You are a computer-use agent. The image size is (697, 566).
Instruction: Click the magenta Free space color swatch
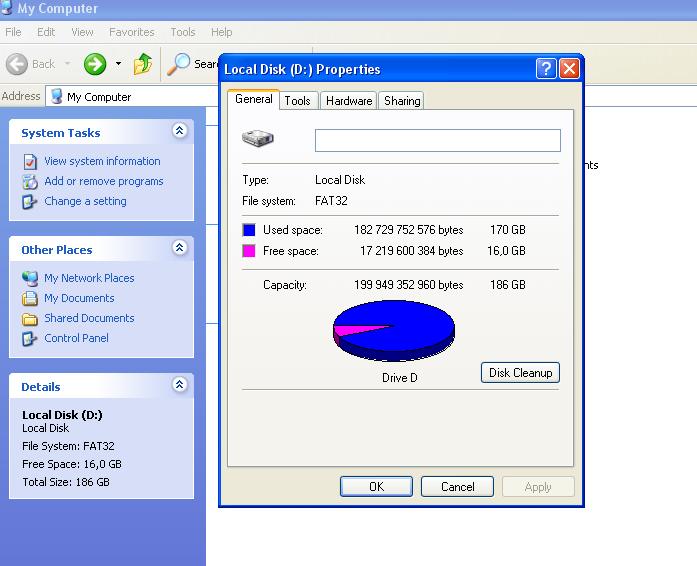(x=249, y=251)
